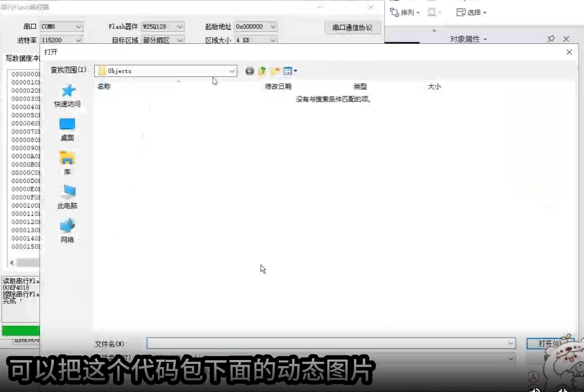Create a new folder in the Open dialog

pyautogui.click(x=275, y=71)
